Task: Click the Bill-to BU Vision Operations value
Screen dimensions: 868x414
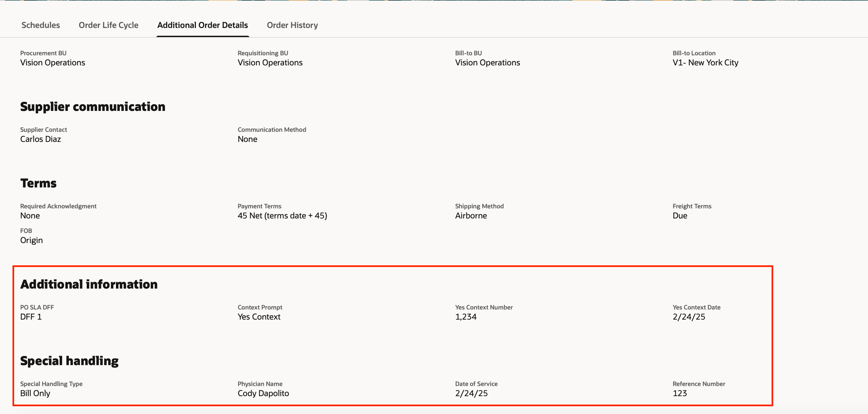Action: coord(487,63)
